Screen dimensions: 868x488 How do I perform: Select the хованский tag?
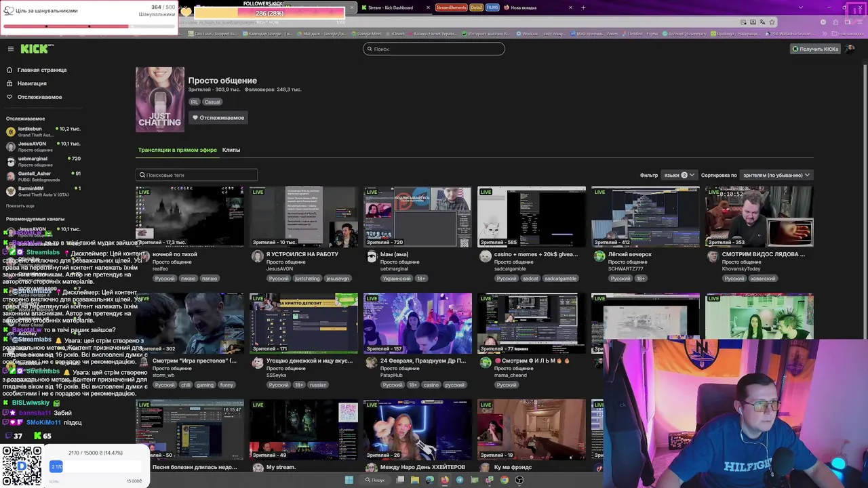point(762,279)
